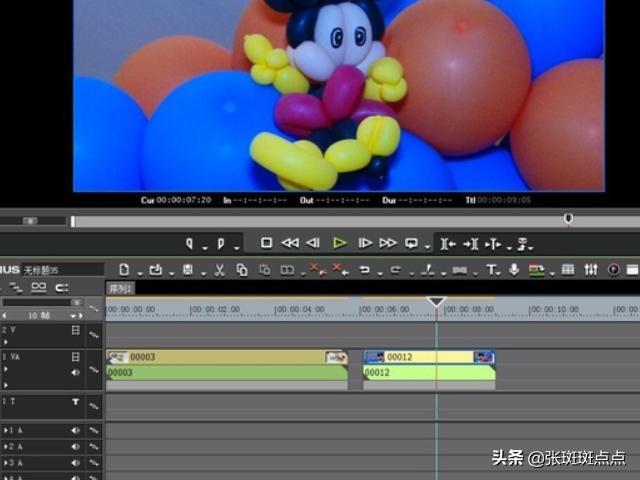Fast forward with double-right arrow
Viewport: 640px width, 480px height.
tap(388, 243)
